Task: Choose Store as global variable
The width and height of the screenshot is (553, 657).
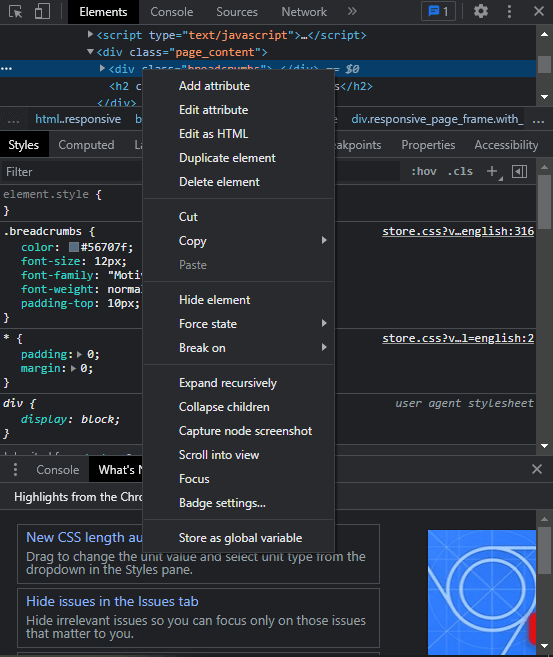Action: [238, 538]
